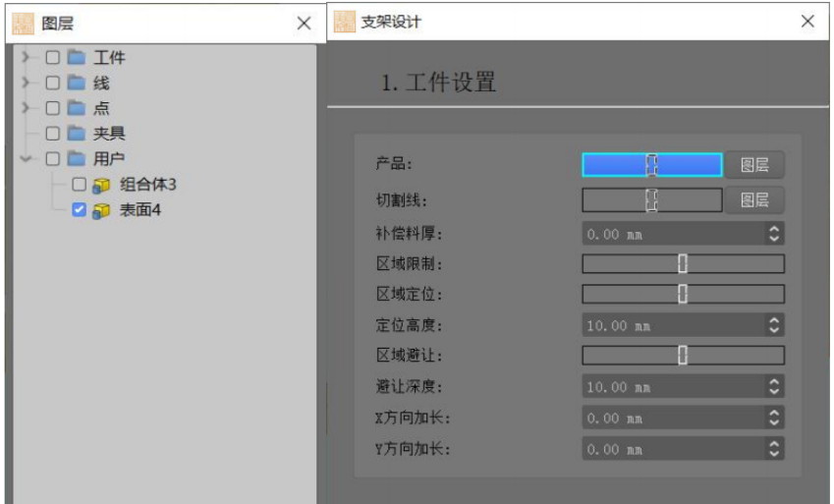Screen dimensions: 834x504
Task: Select the 组合体3 cube icon
Action: 101,185
